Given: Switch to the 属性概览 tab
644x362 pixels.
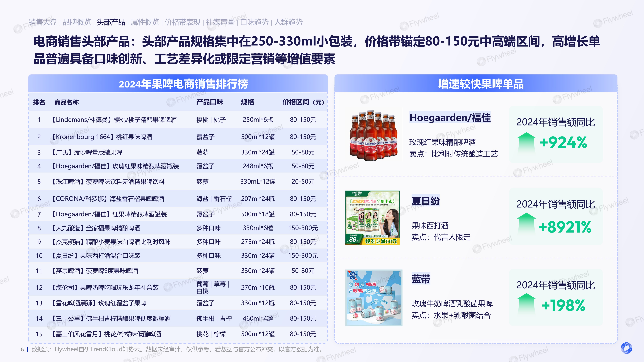Looking at the screenshot, I should pyautogui.click(x=145, y=22).
